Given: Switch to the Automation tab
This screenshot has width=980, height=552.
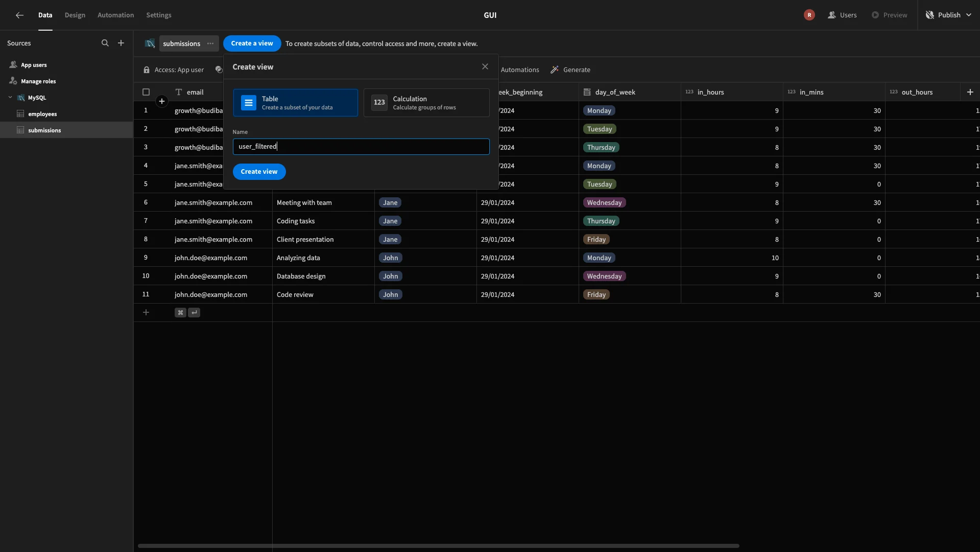Looking at the screenshot, I should [116, 15].
